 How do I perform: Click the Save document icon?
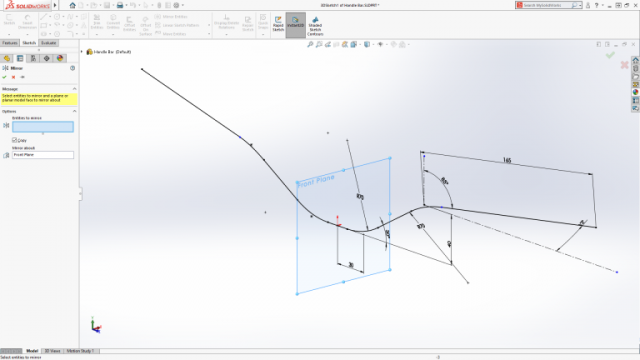[107, 5]
